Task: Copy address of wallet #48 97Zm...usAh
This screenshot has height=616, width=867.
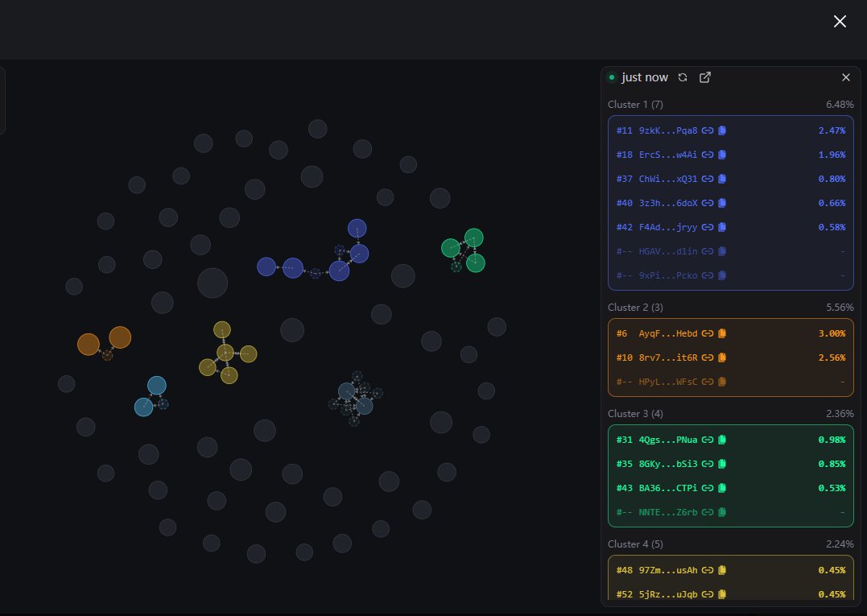Action: click(722, 570)
